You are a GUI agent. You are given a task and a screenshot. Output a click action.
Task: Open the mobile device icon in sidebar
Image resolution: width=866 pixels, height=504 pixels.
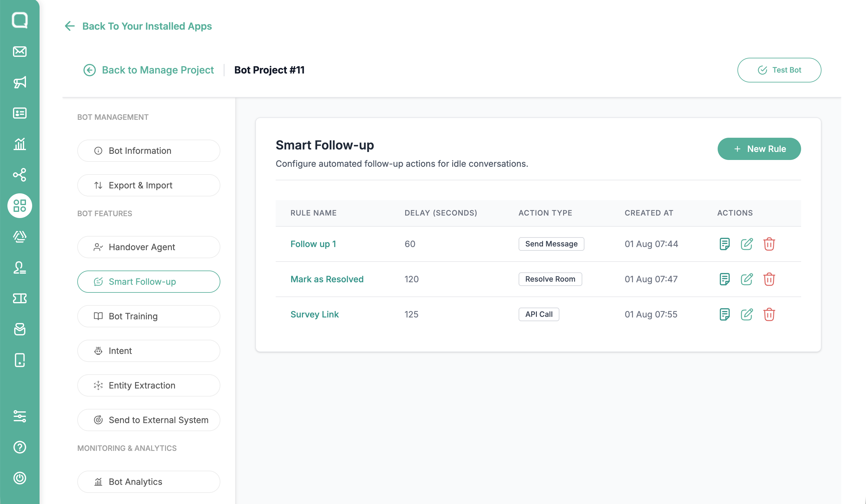tap(19, 360)
